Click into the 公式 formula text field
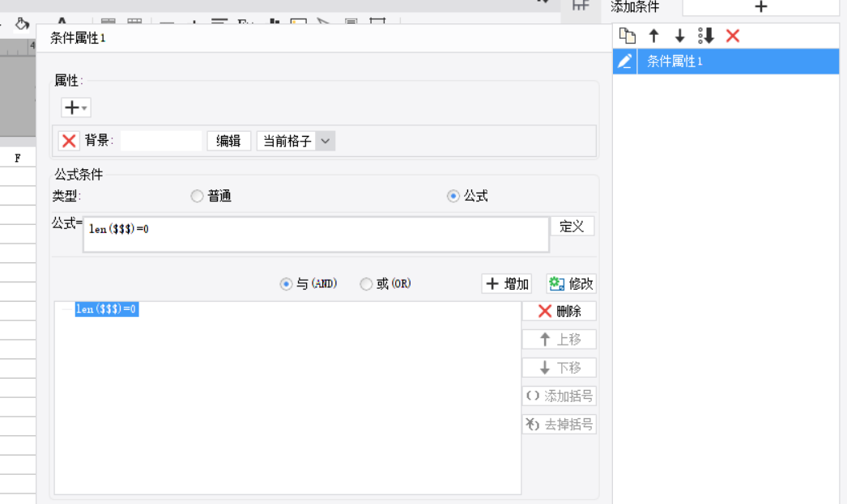This screenshot has height=504, width=847. (x=316, y=235)
